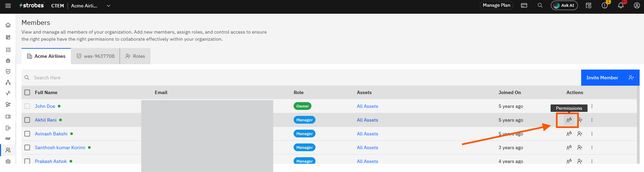Open the Members sidebar icon
This screenshot has height=172, width=644.
click(x=8, y=150)
